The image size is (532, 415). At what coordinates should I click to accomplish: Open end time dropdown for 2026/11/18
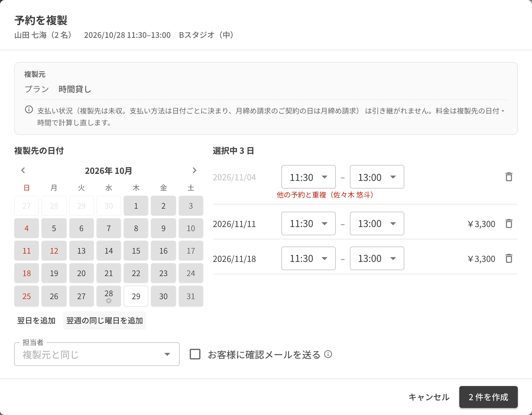pyautogui.click(x=377, y=258)
